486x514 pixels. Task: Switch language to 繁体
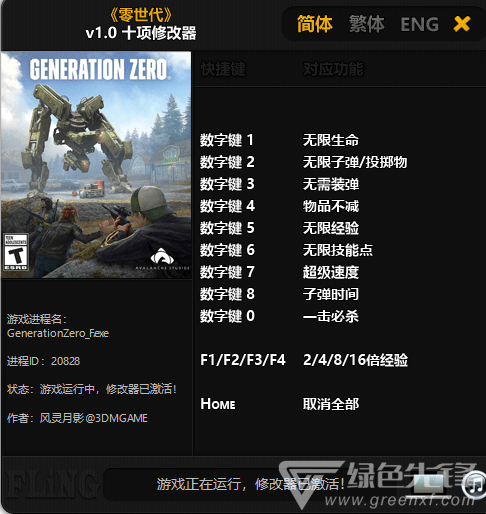367,24
